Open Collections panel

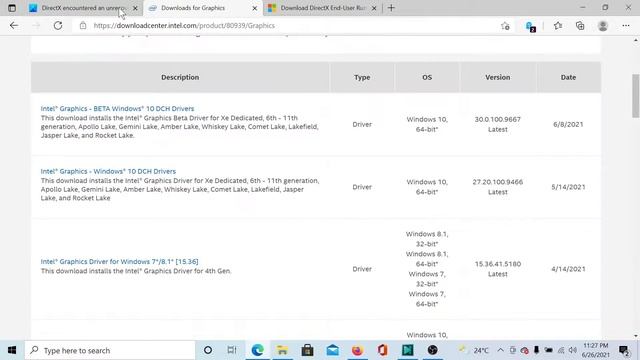pyautogui.click(x=580, y=26)
